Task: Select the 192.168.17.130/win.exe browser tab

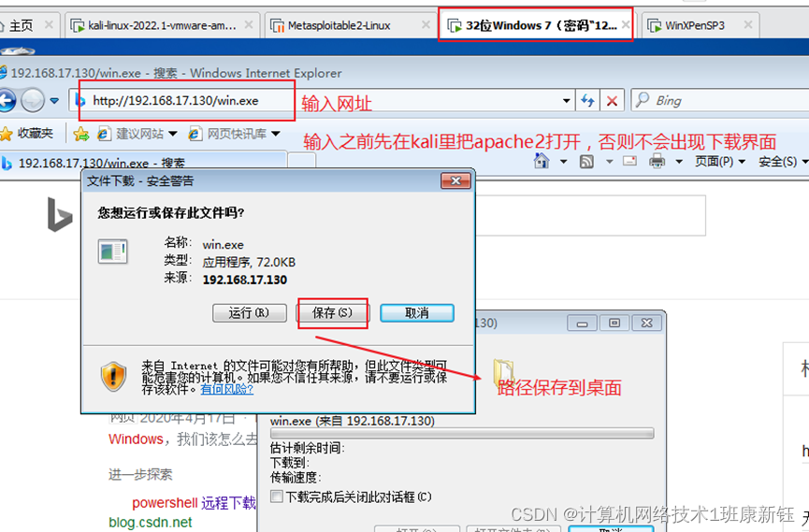Action: coord(143,163)
